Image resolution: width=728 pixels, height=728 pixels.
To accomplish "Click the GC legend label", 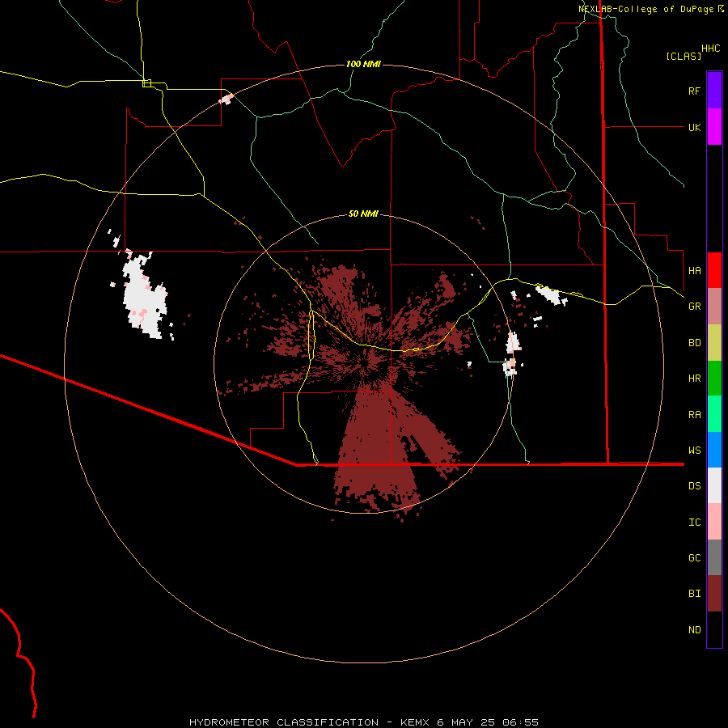I will (694, 558).
